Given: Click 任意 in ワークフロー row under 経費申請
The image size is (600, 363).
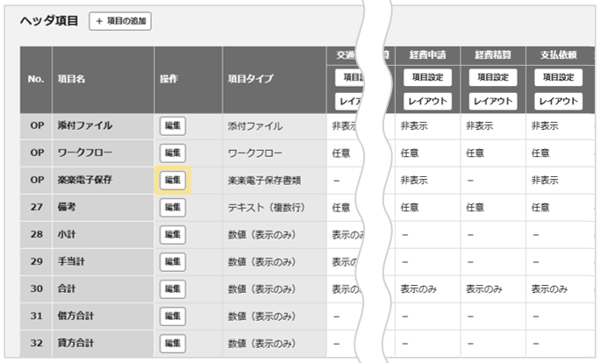Looking at the screenshot, I should tap(409, 153).
